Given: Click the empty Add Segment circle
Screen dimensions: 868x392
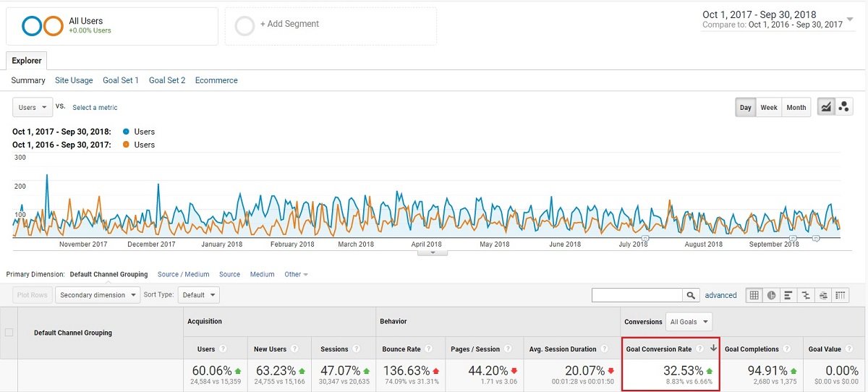Looking at the screenshot, I should click(x=244, y=26).
